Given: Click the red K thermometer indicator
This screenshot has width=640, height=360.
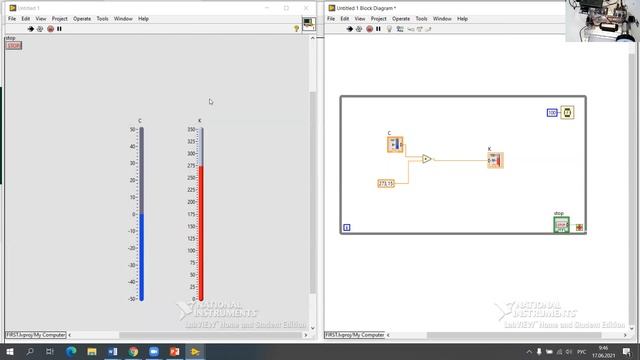Looking at the screenshot, I should click(201, 214).
